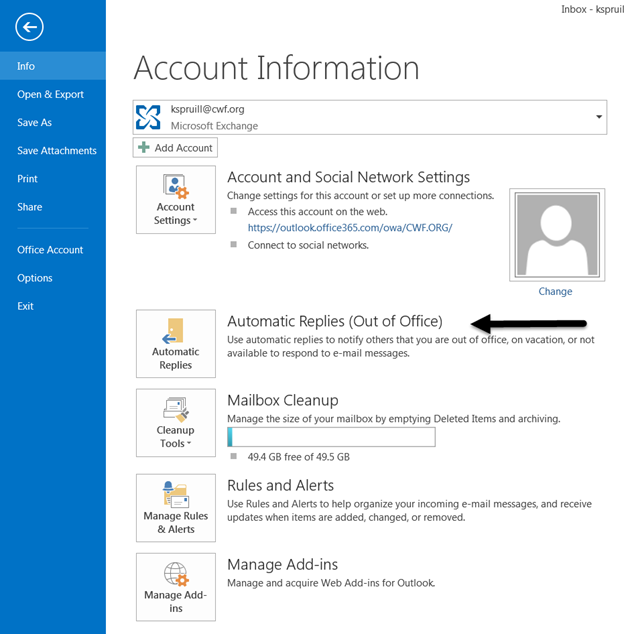Open Options in the sidebar
The image size is (624, 634).
coord(53,278)
